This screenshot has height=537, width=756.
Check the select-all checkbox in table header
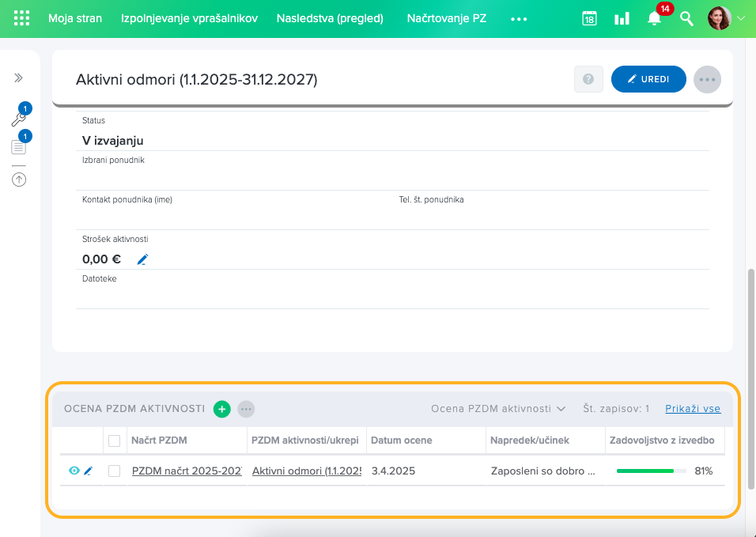[115, 441]
